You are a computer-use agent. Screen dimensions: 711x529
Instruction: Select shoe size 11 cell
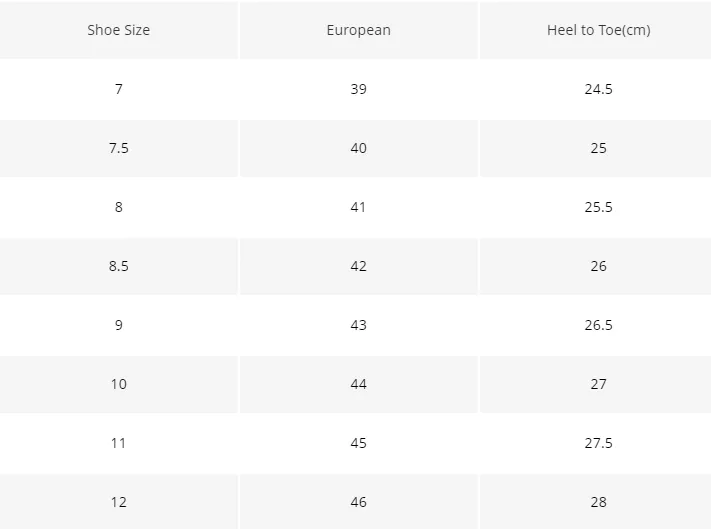[x=118, y=443]
